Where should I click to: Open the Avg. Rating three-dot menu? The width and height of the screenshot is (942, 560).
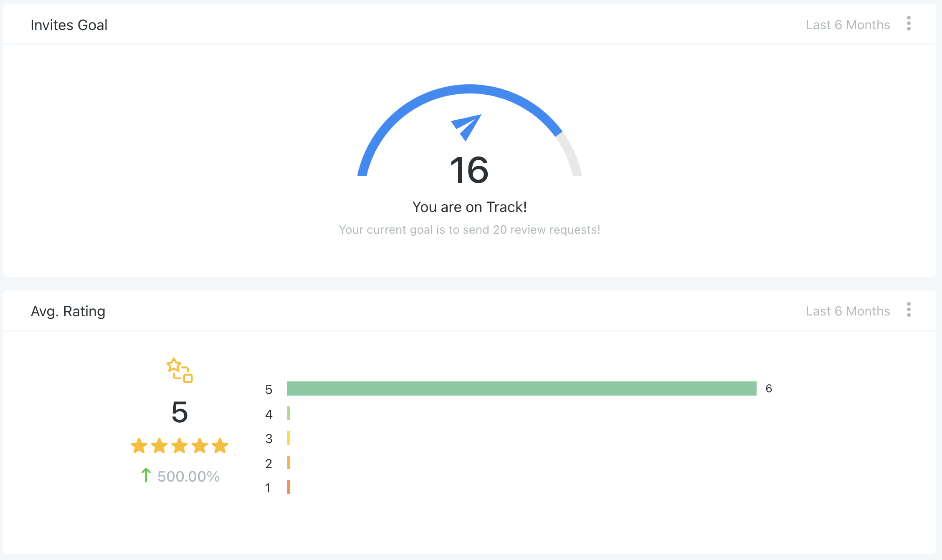click(909, 310)
